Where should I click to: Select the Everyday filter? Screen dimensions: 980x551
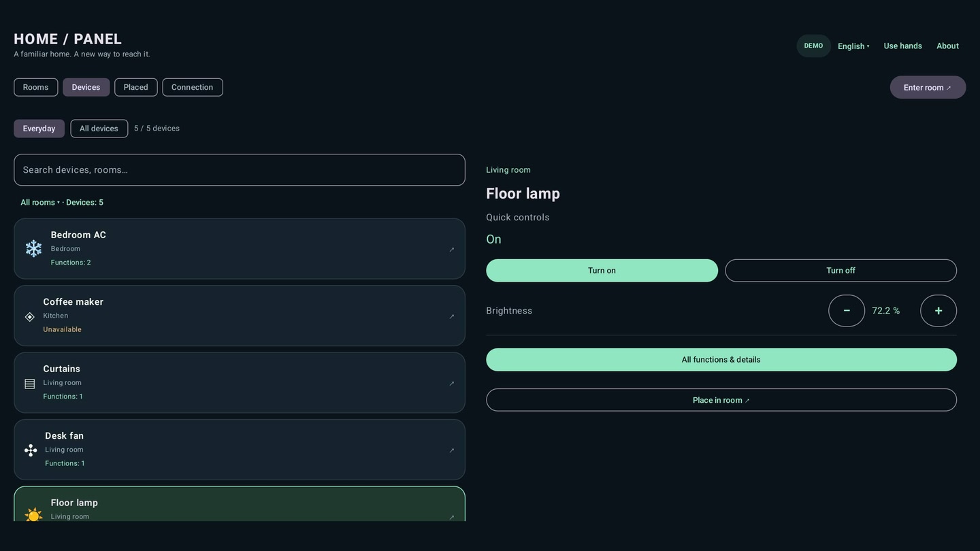click(x=39, y=129)
